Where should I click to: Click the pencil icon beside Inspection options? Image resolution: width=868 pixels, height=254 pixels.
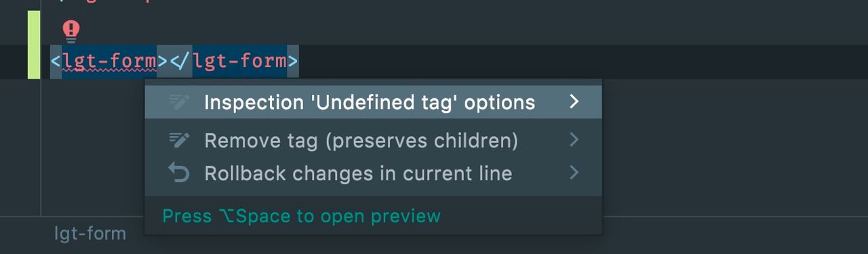[x=179, y=102]
